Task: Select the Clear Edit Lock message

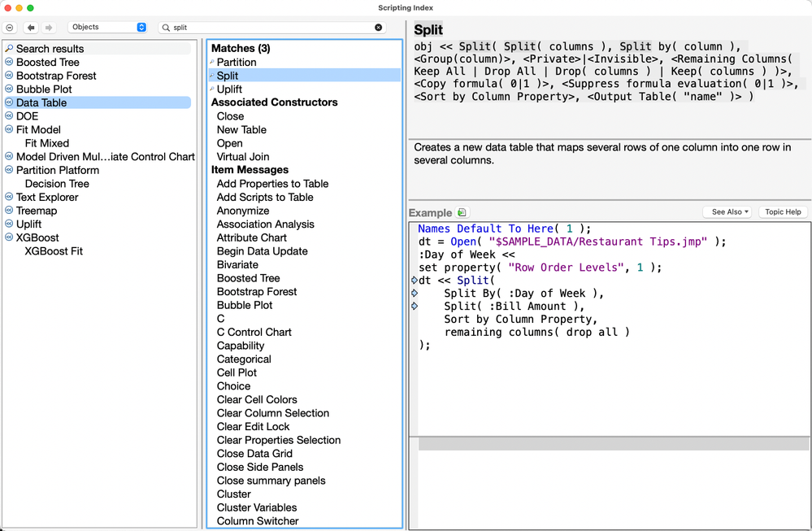Action: click(x=253, y=426)
